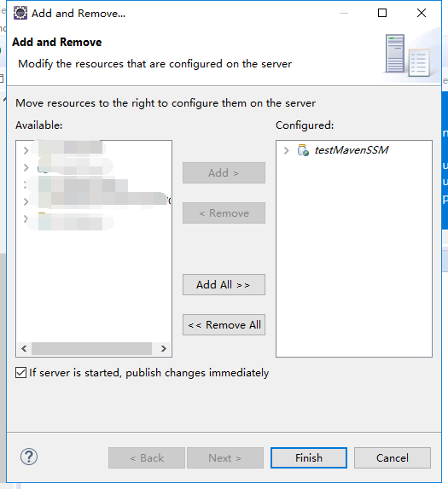Select testMavenSSM in Configured list
The height and width of the screenshot is (489, 448).
click(x=352, y=150)
